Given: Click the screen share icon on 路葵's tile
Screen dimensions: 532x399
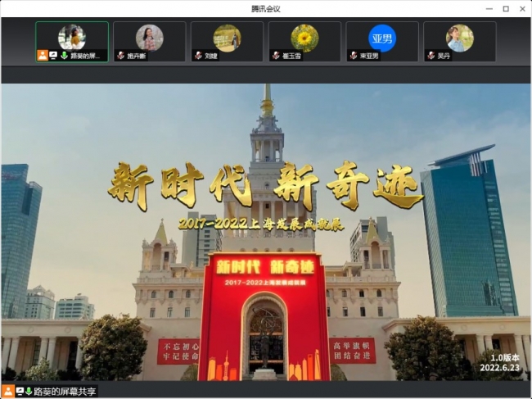Looking at the screenshot, I should [53, 56].
